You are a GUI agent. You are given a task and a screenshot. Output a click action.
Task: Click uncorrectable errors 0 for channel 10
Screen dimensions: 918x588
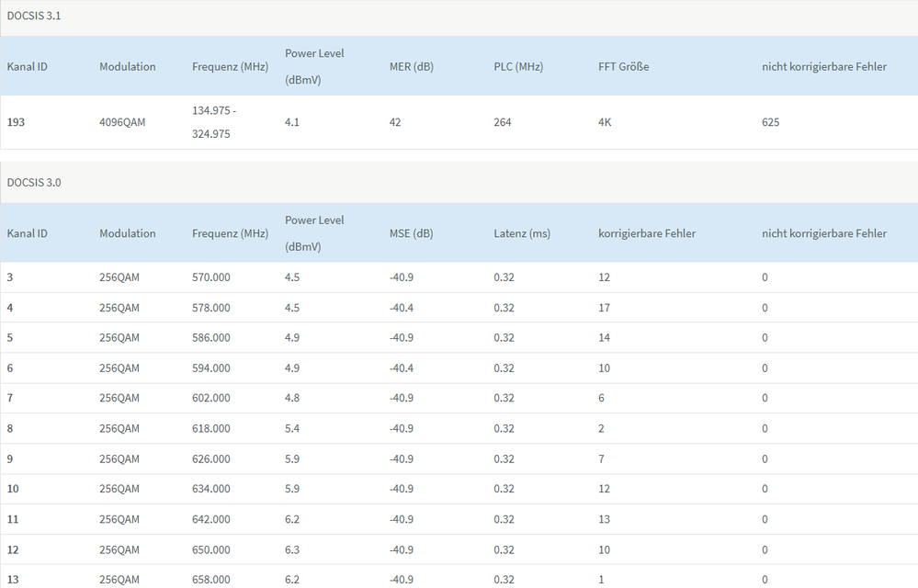[765, 489]
